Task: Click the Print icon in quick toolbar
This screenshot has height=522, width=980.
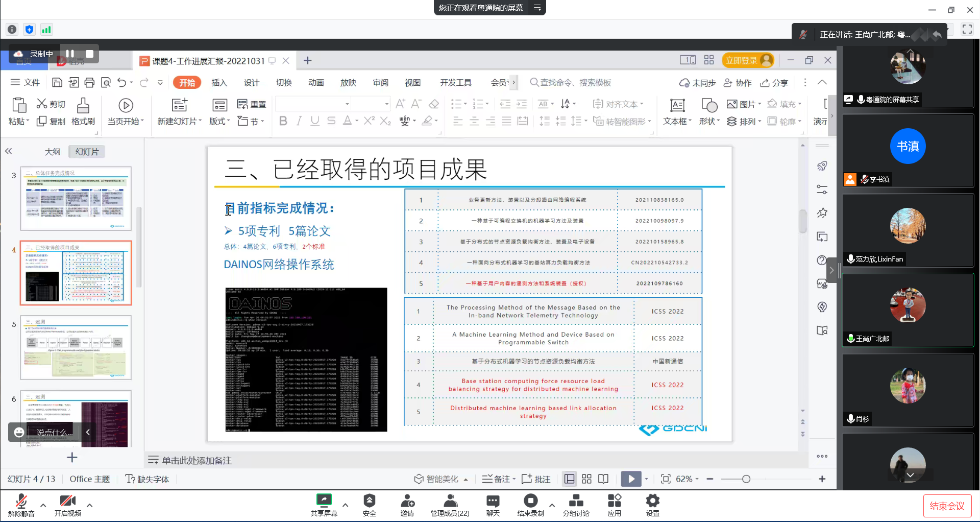Action: [x=90, y=83]
